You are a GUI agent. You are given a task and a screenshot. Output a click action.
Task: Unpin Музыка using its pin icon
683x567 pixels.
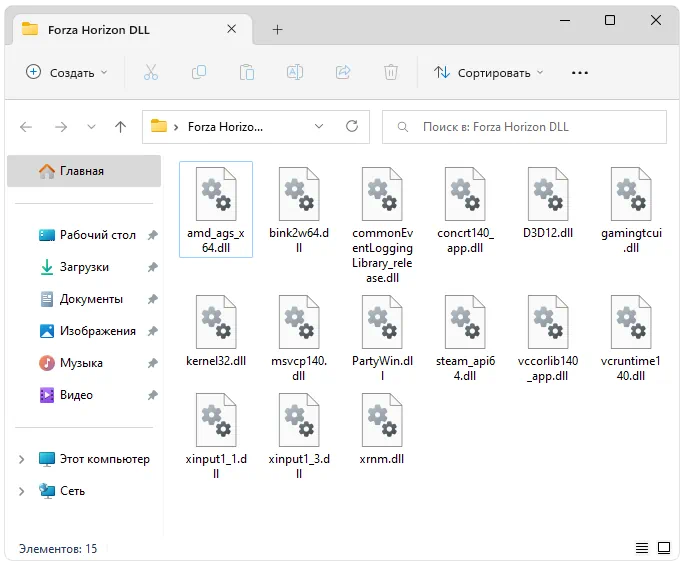pyautogui.click(x=152, y=363)
